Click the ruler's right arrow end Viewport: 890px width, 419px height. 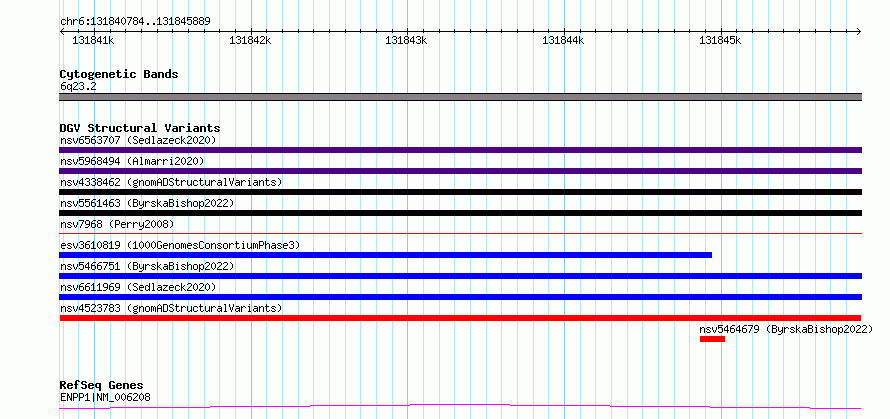click(x=858, y=31)
